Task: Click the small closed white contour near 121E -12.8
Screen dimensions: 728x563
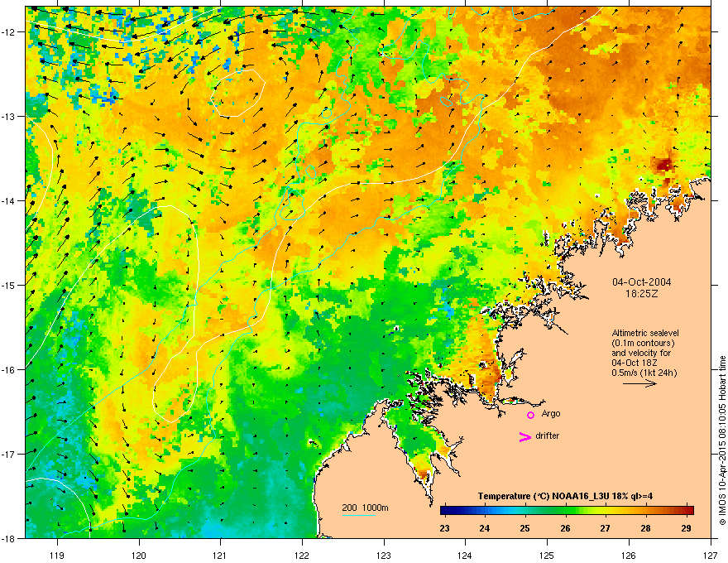Action: [237, 93]
